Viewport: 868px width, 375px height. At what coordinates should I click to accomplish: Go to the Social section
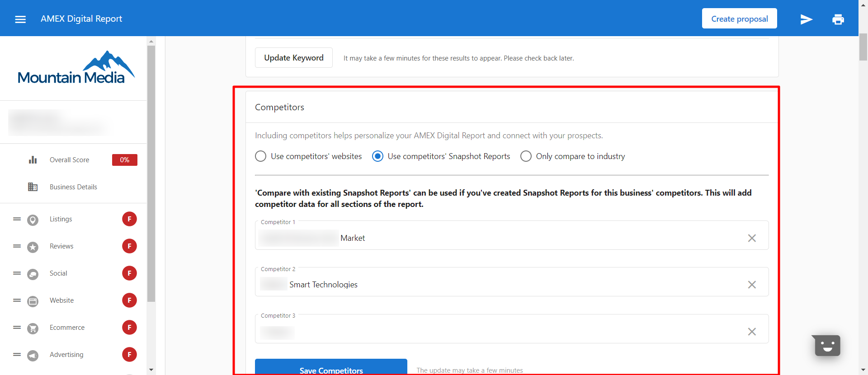click(58, 273)
